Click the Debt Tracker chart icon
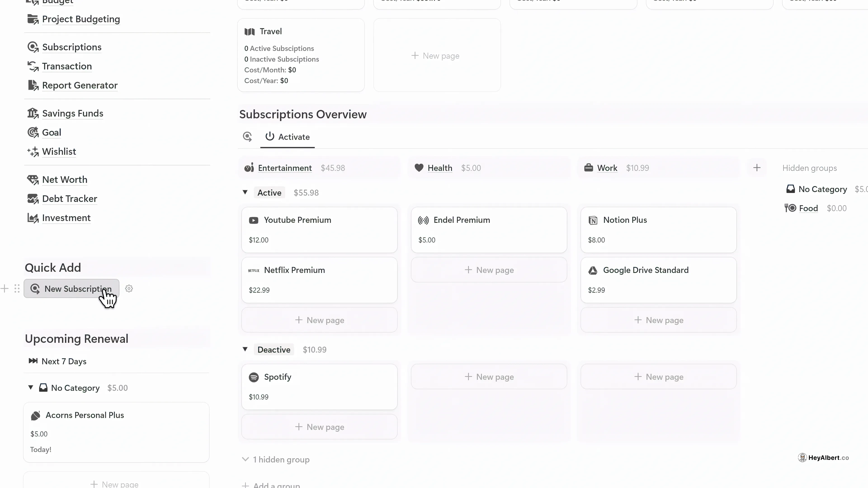Image resolution: width=868 pixels, height=488 pixels. [x=33, y=199]
